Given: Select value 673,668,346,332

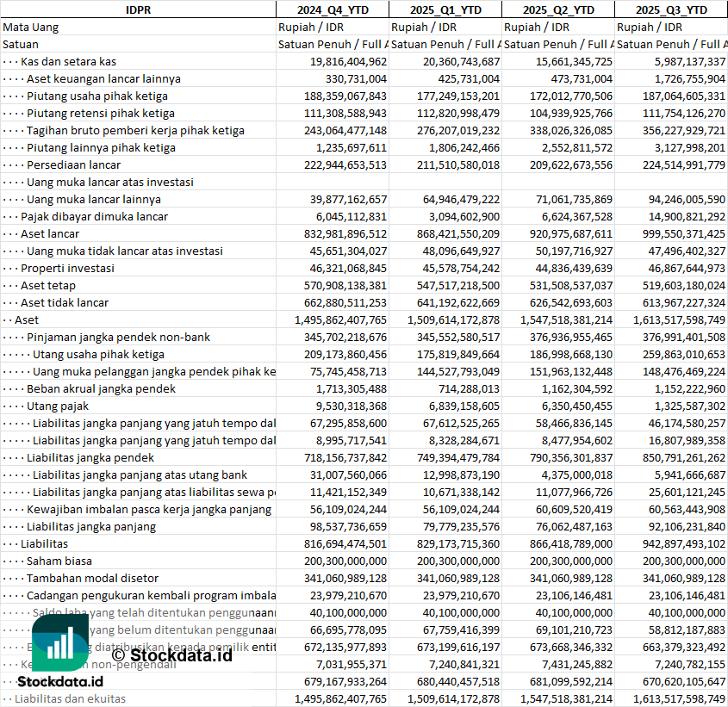Looking at the screenshot, I should click(570, 647).
